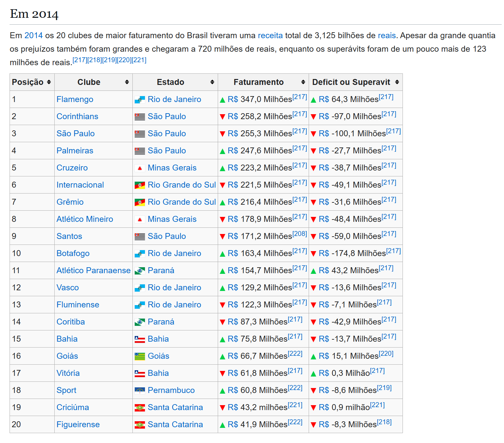
Task: Click the green up arrow in Flamengo Faturamento cell
Action: click(x=222, y=100)
